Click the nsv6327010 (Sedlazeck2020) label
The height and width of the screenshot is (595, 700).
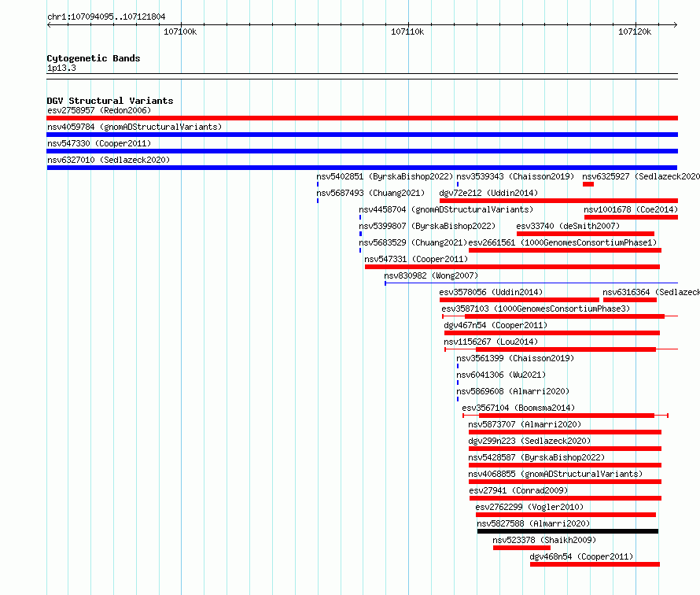tap(109, 160)
